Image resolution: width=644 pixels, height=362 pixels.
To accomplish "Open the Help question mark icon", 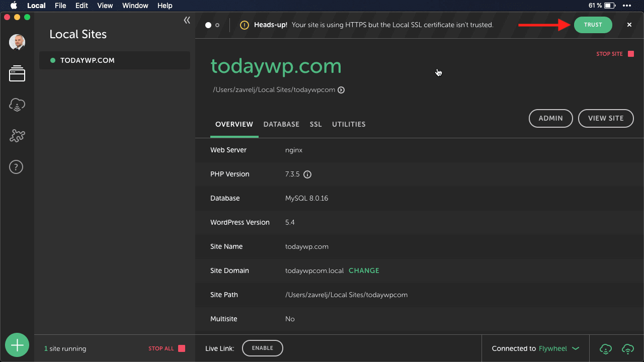I will [x=16, y=167].
